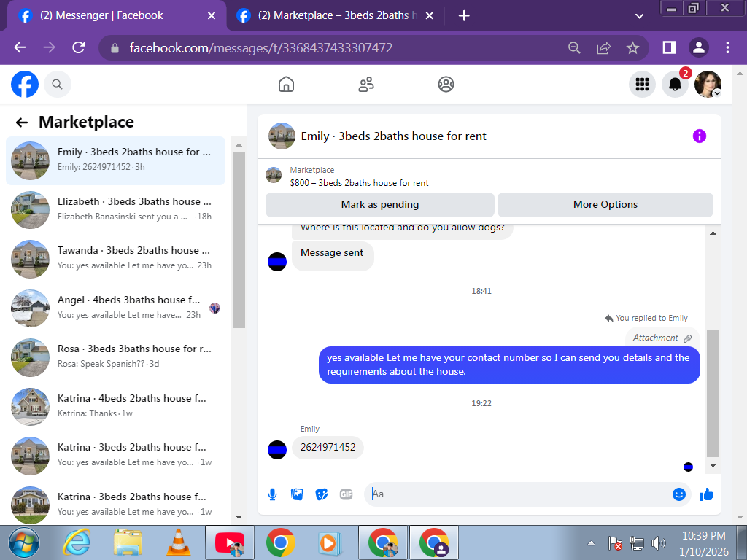Open the Notifications bell
This screenshot has height=560, width=747.
675,85
